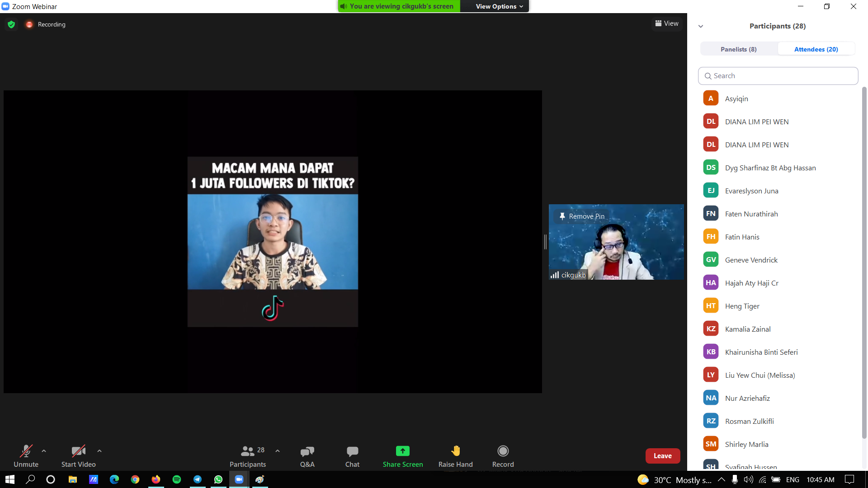Select the cikgukb video thumbnail
Screen dimensions: 868x488
pyautogui.click(x=616, y=242)
